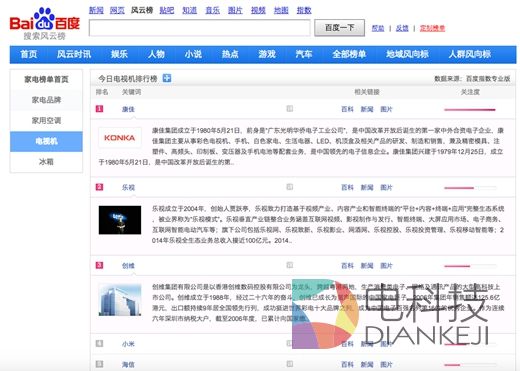Open 网页 in the top links
The image size is (520, 371).
117,10
